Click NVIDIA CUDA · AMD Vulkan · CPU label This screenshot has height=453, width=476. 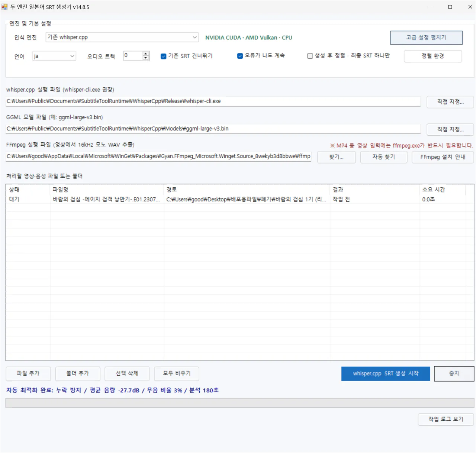(x=249, y=38)
